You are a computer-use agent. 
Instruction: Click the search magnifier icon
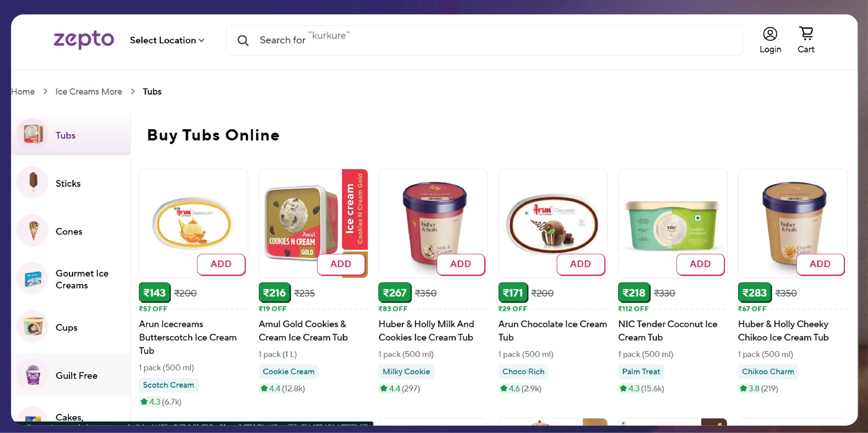243,40
